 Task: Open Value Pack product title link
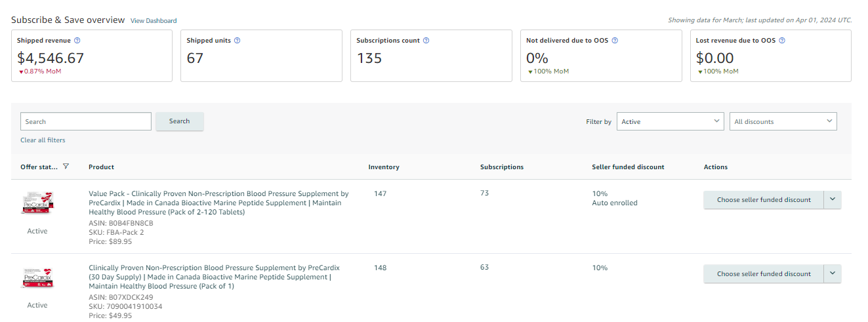pos(218,203)
